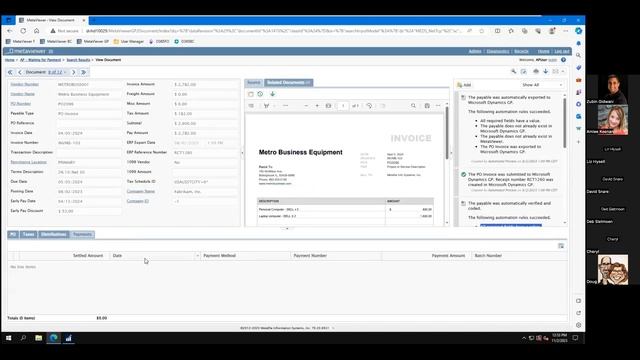
Task: Go to the previous document arrow
Action: (x=20, y=72)
